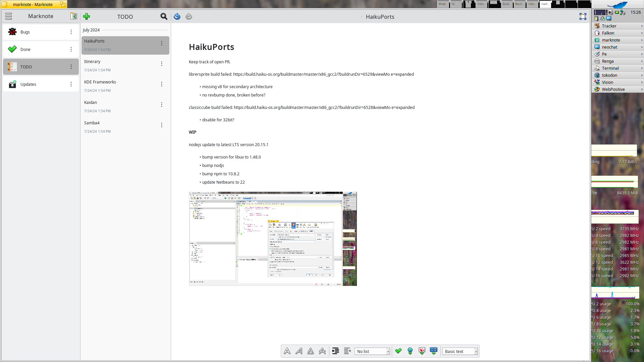Open the KDE Frameworks note
644x362 pixels.
tap(125, 86)
